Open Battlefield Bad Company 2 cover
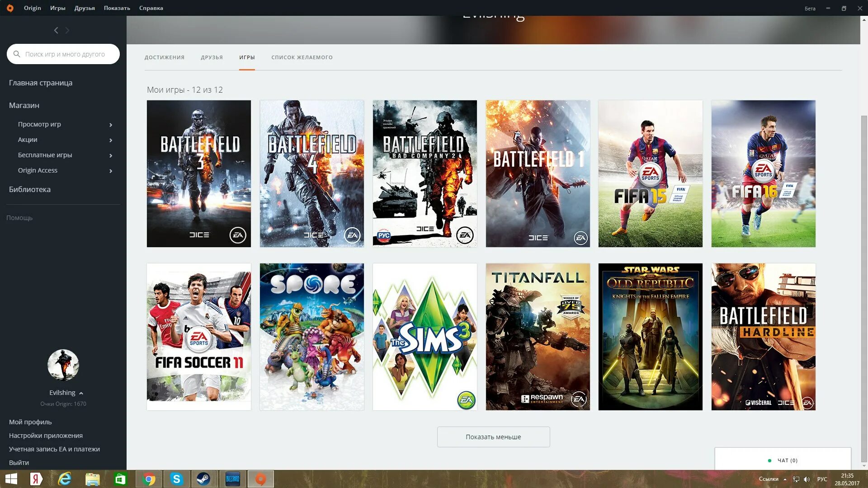 tap(425, 174)
